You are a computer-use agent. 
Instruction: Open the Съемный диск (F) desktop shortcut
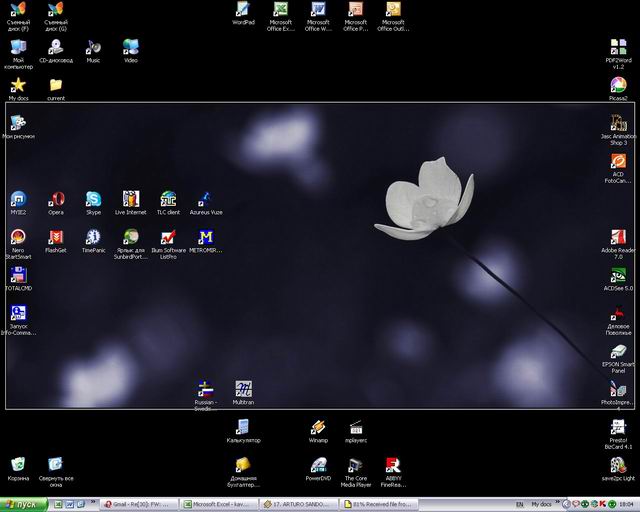[x=18, y=16]
